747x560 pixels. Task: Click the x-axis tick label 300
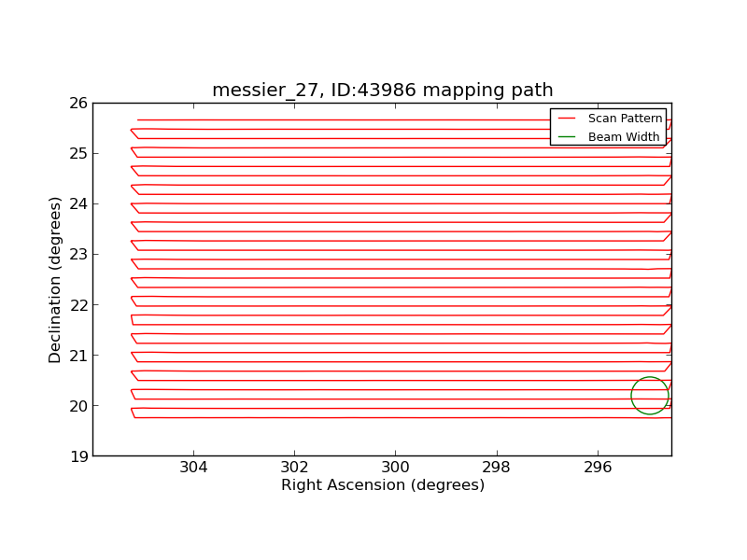pos(395,468)
